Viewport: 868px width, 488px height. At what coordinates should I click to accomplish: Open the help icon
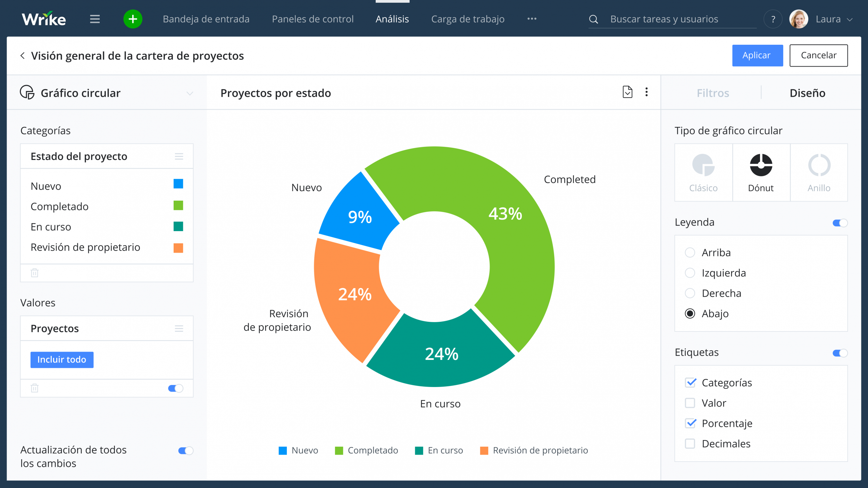[x=773, y=19]
